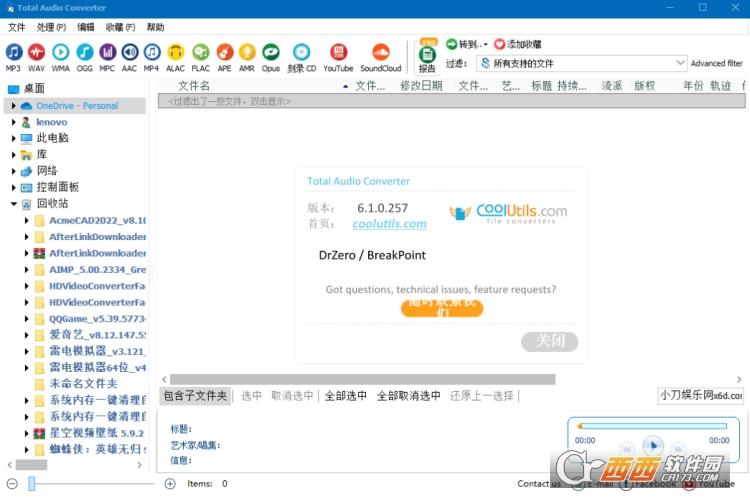750x498 pixels.
Task: Click the CoolUtils.com logo
Action: tap(508, 213)
